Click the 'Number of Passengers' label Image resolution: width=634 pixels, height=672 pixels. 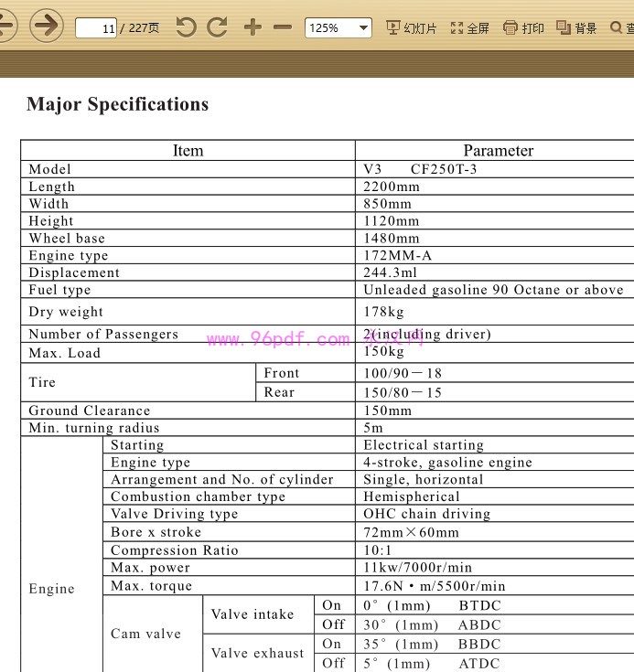(x=103, y=334)
